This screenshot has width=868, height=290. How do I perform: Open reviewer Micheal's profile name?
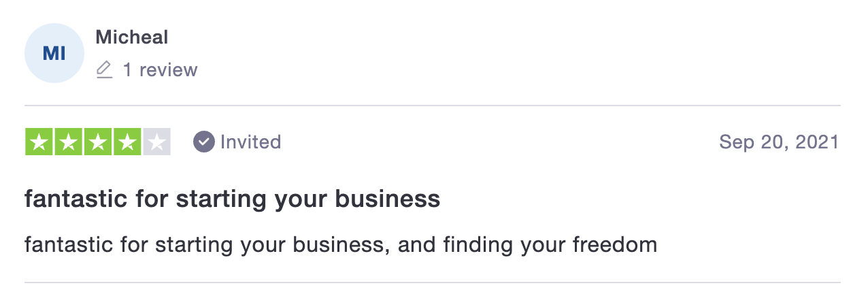(132, 37)
